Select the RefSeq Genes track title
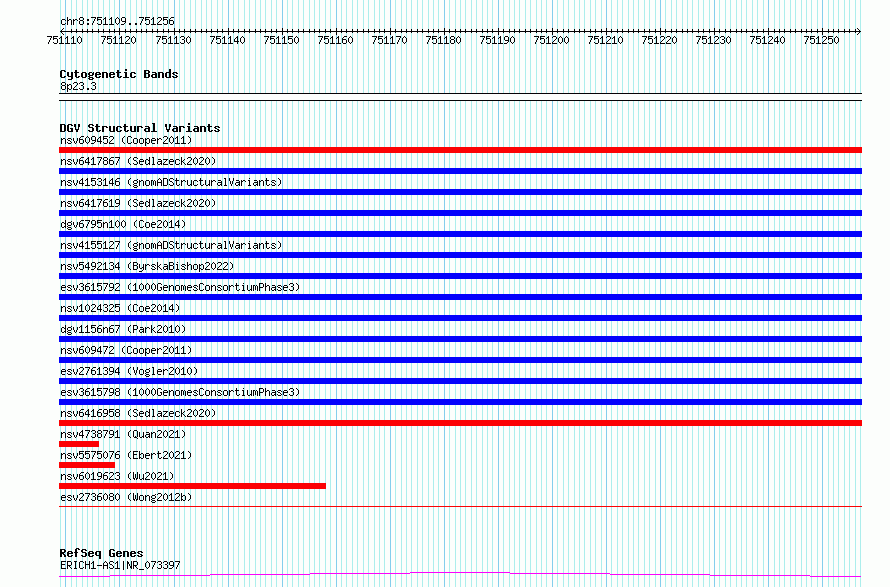 point(101,553)
